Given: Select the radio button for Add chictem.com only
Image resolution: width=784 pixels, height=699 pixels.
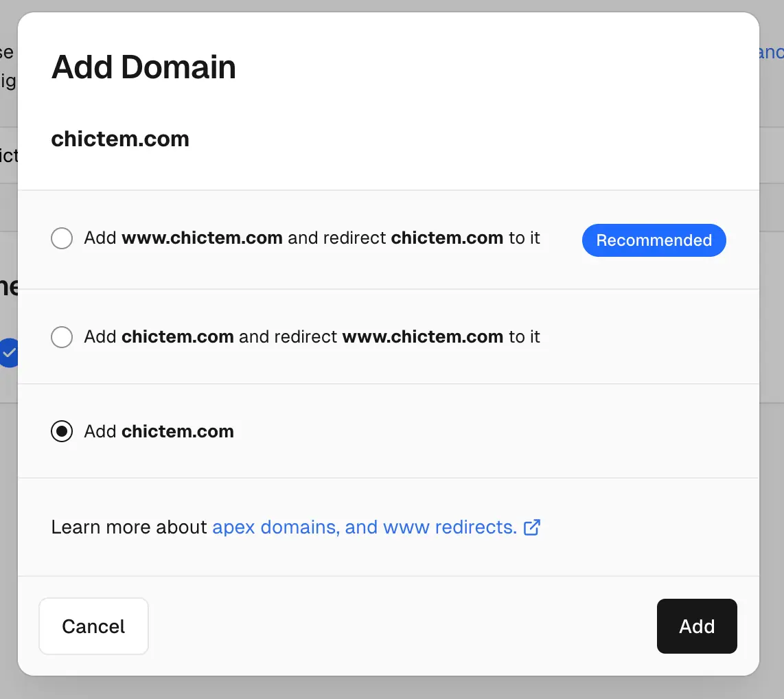Looking at the screenshot, I should click(x=62, y=432).
